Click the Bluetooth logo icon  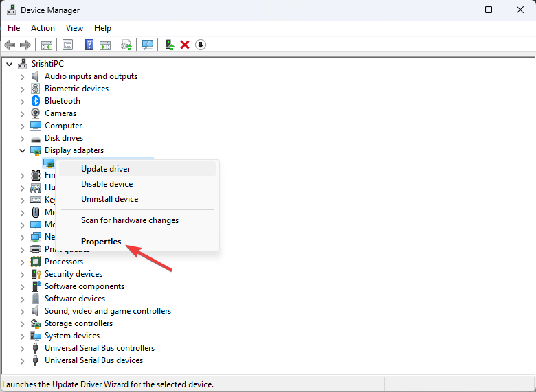[36, 101]
